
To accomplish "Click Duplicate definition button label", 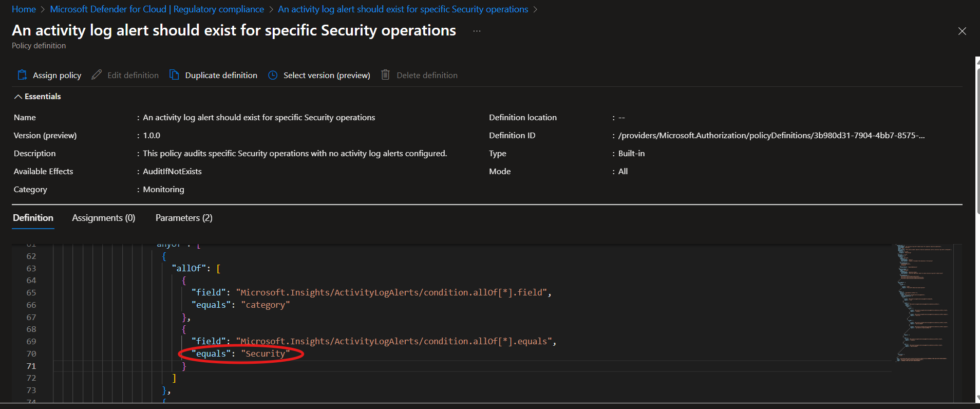I will click(221, 75).
